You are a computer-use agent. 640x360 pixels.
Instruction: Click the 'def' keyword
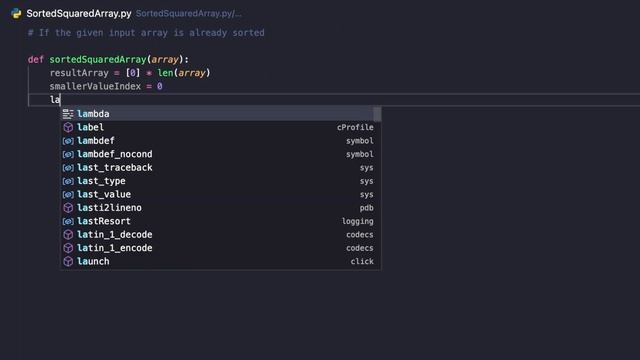36,60
